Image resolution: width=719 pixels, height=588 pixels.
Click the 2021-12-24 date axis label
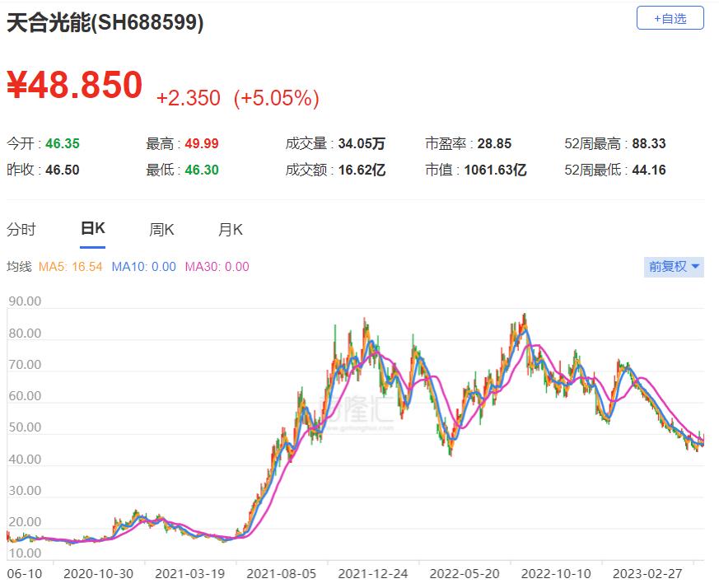coord(373,574)
